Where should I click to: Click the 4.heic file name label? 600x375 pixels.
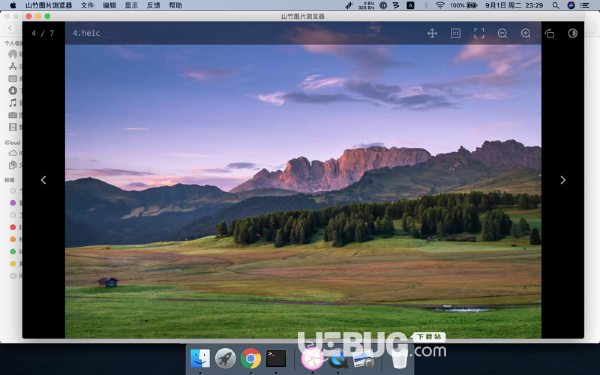(86, 33)
